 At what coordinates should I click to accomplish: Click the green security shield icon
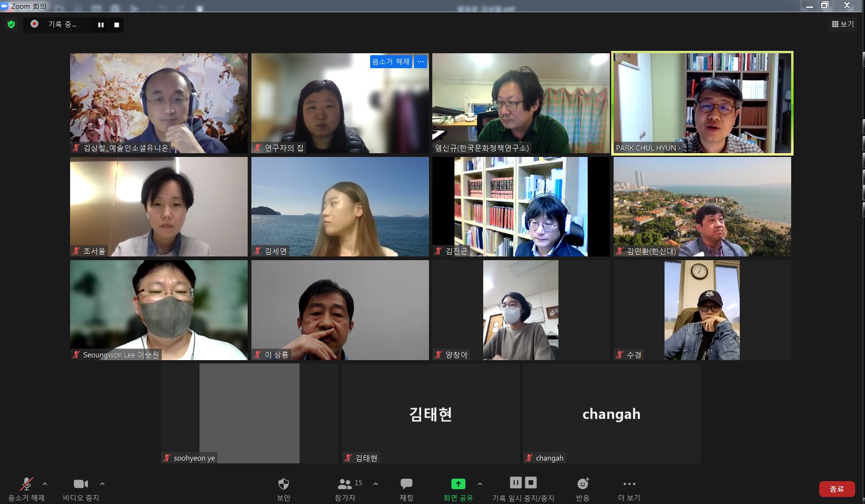coord(11,24)
